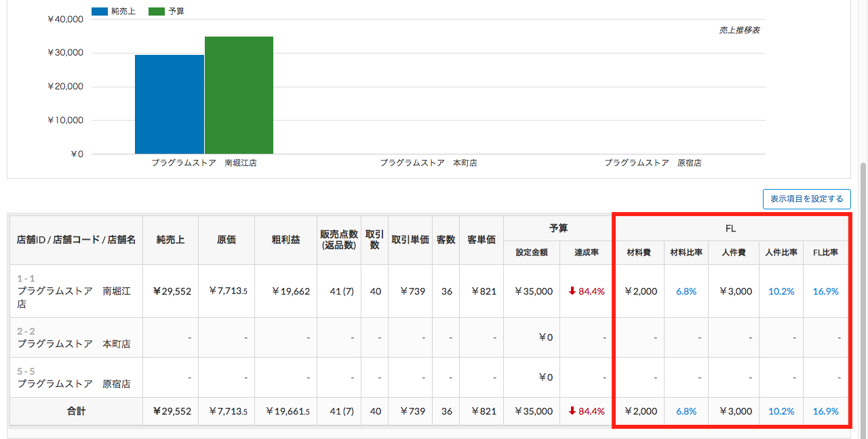Viewport: 868px width, 439px height.
Task: Click the ¥29,552 net sales for 南堀江店
Action: pos(172,291)
